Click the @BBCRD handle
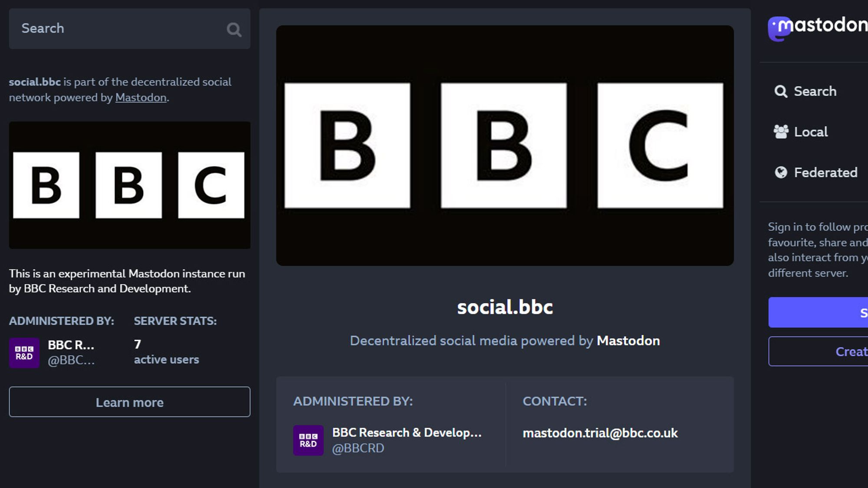Image resolution: width=868 pixels, height=488 pixels. 358,448
